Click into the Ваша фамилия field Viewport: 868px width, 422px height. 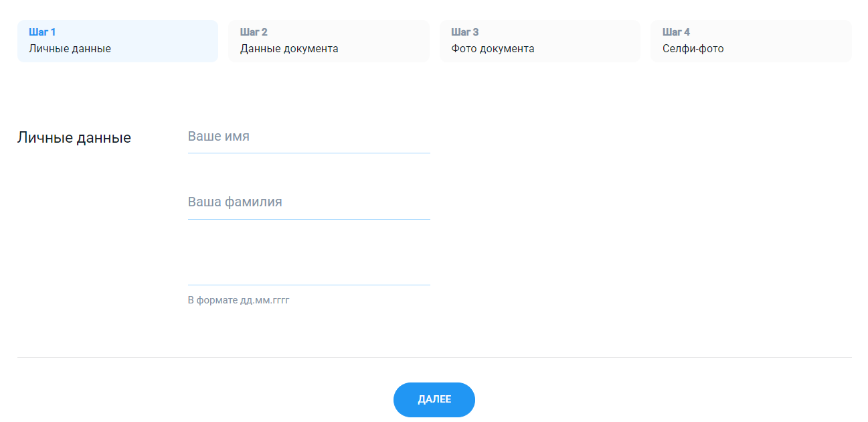309,202
